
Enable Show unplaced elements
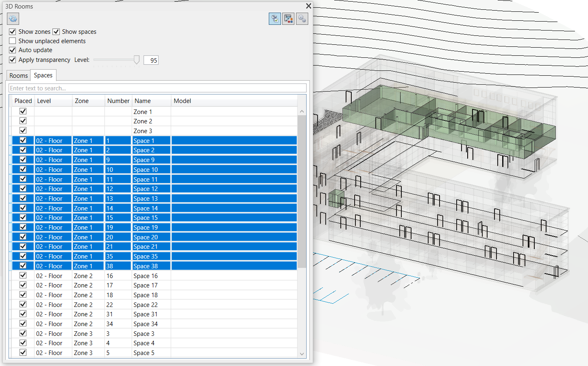point(13,41)
